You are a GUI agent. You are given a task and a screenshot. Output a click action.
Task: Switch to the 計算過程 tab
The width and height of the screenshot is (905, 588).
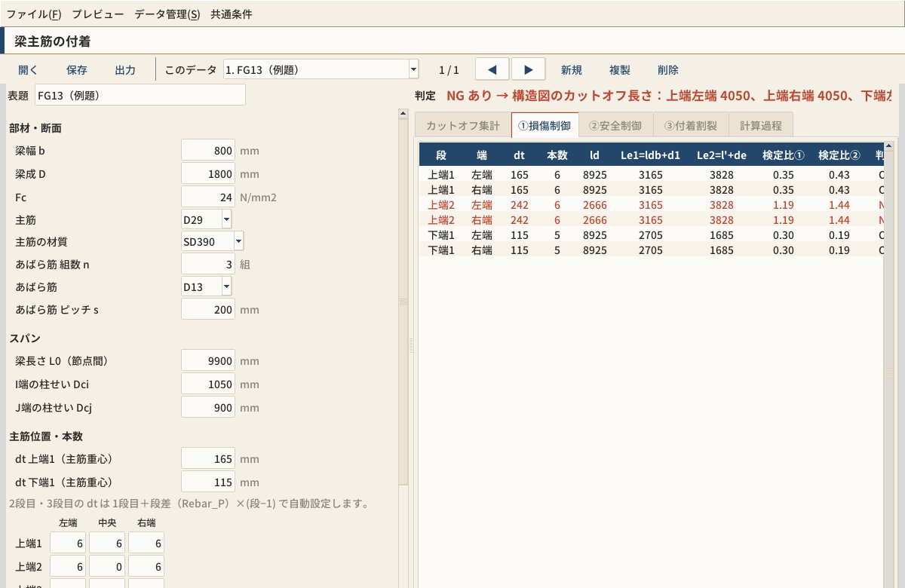761,126
